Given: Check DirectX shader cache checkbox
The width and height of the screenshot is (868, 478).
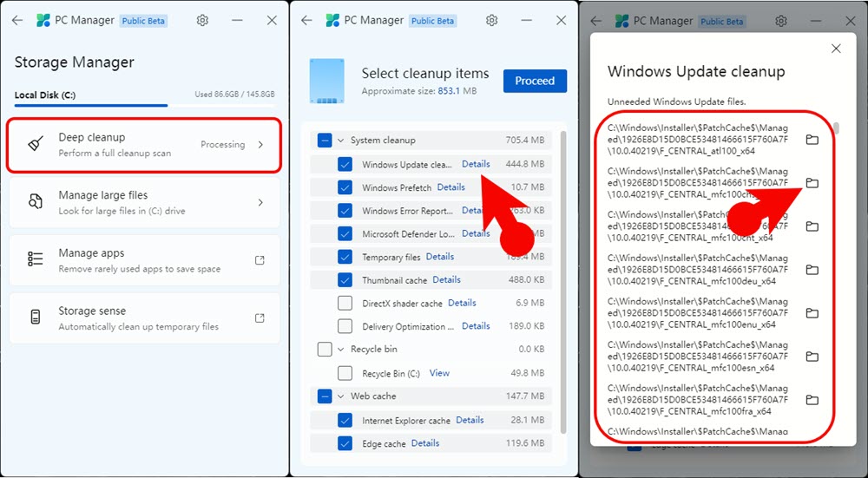Looking at the screenshot, I should click(x=345, y=303).
